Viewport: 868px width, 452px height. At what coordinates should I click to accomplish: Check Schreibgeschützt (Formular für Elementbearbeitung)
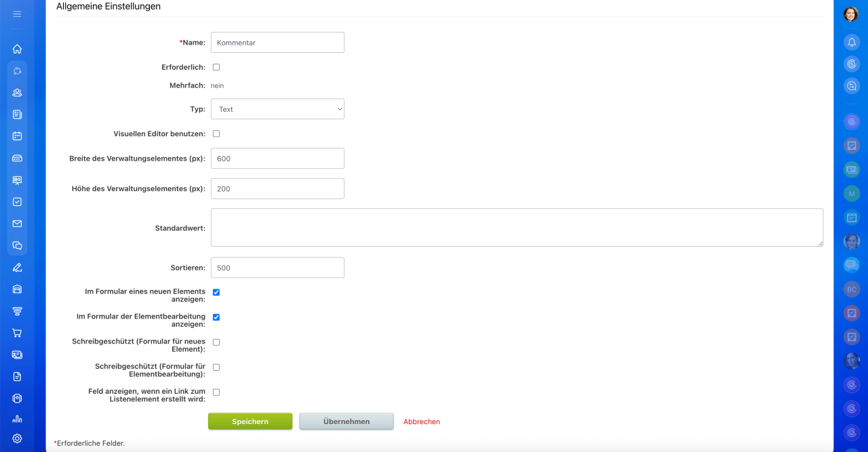[x=216, y=367]
